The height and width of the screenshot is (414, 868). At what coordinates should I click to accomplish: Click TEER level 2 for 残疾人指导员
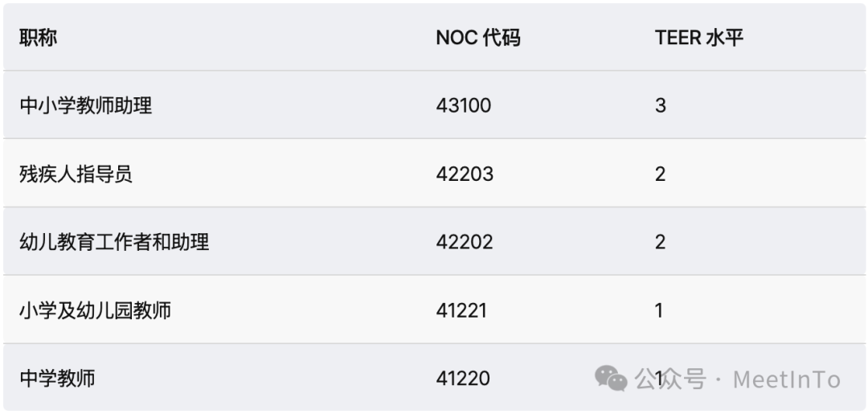tap(661, 174)
